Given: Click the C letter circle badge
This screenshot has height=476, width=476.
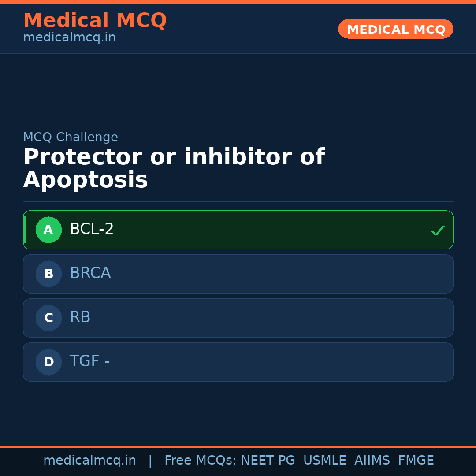Looking at the screenshot, I should pos(48,318).
